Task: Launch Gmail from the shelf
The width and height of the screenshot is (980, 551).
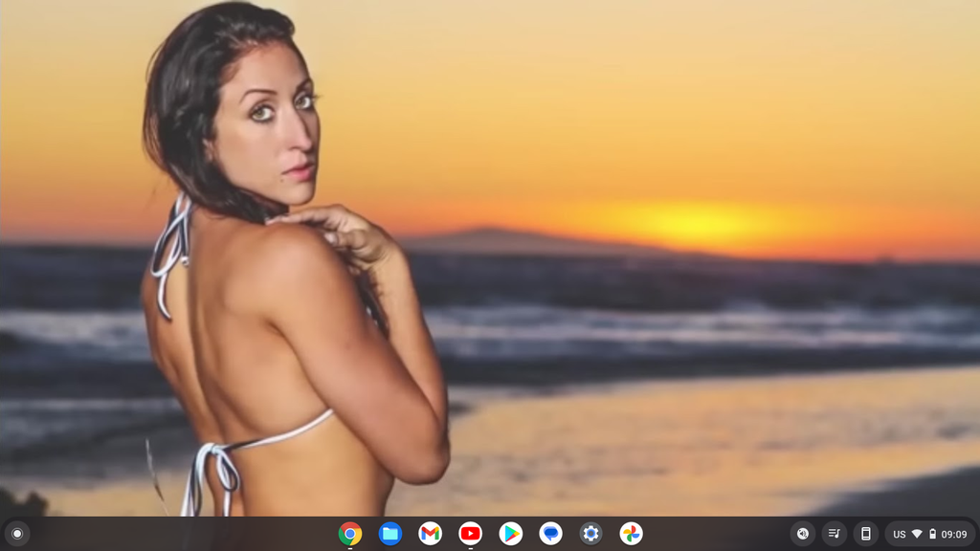Action: coord(430,534)
